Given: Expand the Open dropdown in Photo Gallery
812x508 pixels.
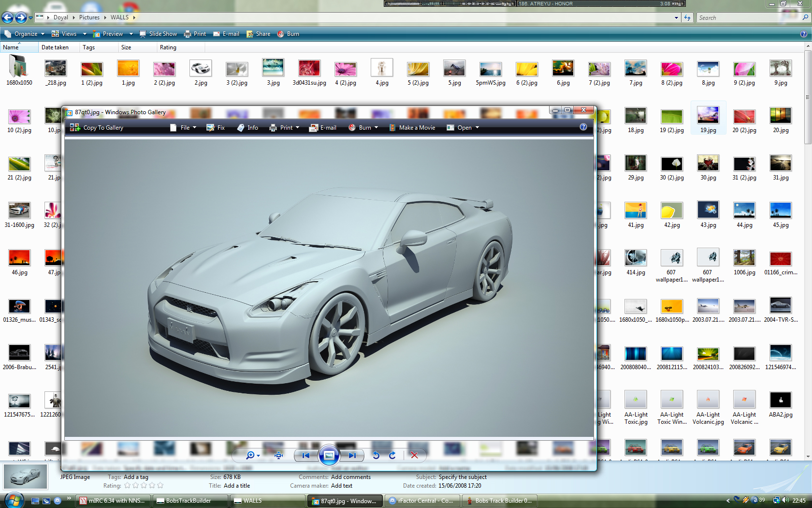Looking at the screenshot, I should (477, 128).
